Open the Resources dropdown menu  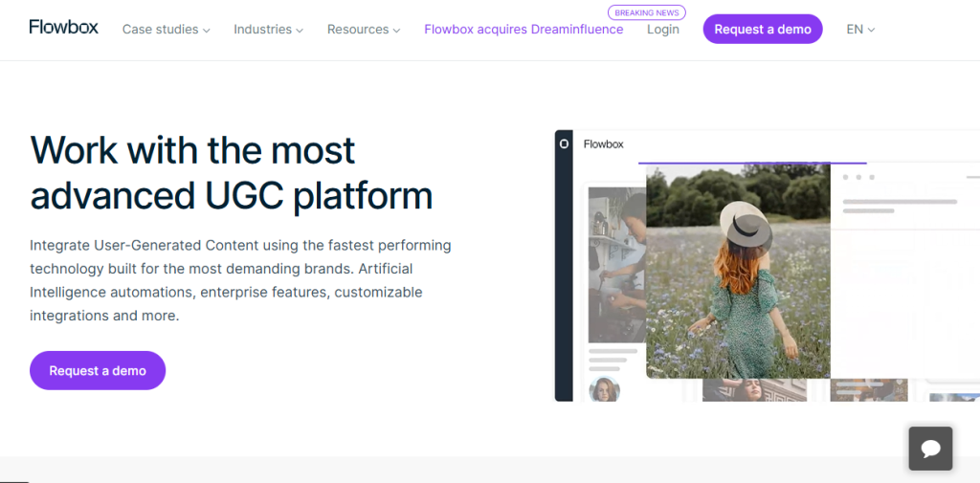click(364, 30)
